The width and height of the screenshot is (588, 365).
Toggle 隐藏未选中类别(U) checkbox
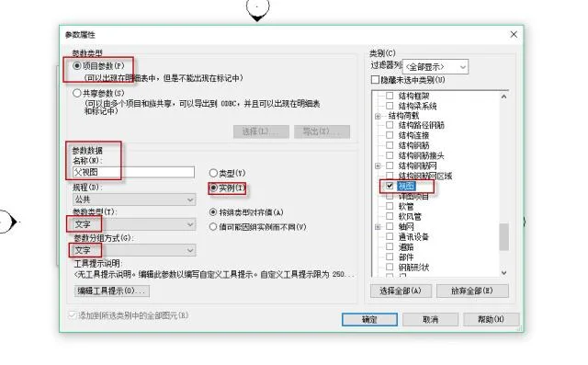pos(375,79)
